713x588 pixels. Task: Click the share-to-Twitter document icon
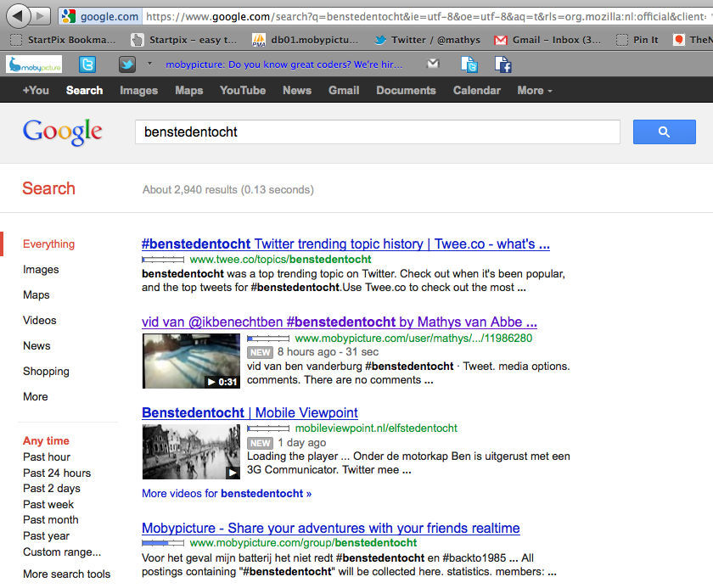tap(469, 64)
